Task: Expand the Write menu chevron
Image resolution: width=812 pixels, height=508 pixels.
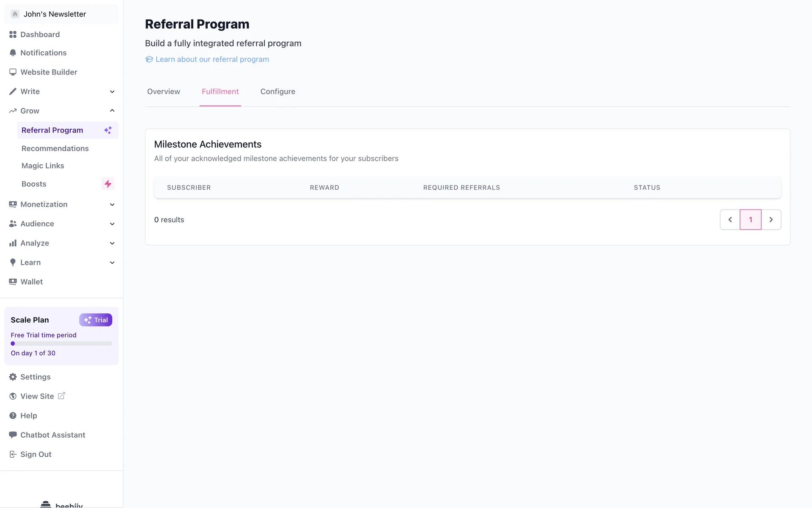Action: [x=112, y=92]
